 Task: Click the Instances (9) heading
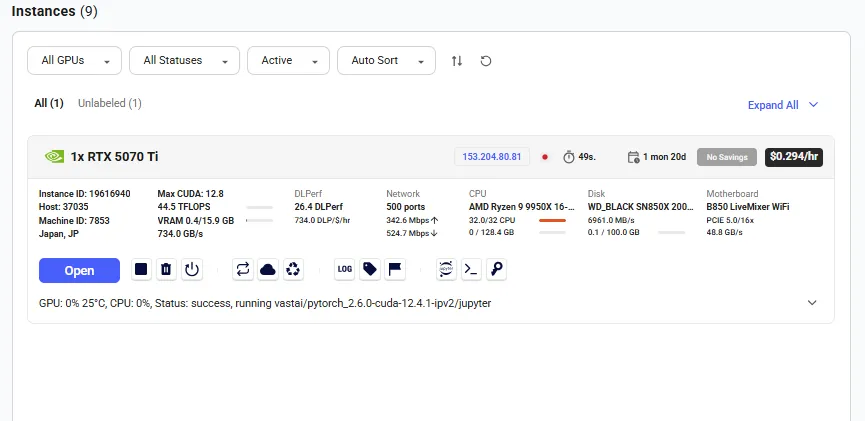(55, 11)
